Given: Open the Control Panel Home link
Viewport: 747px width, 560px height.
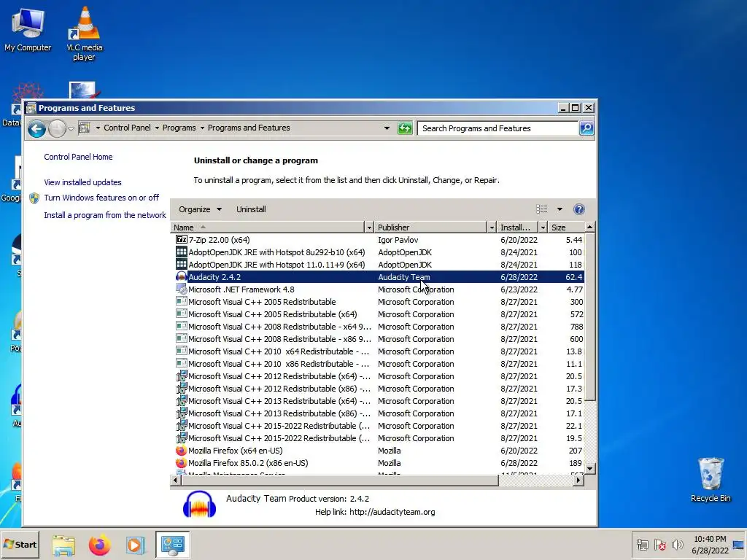Looking at the screenshot, I should [78, 157].
